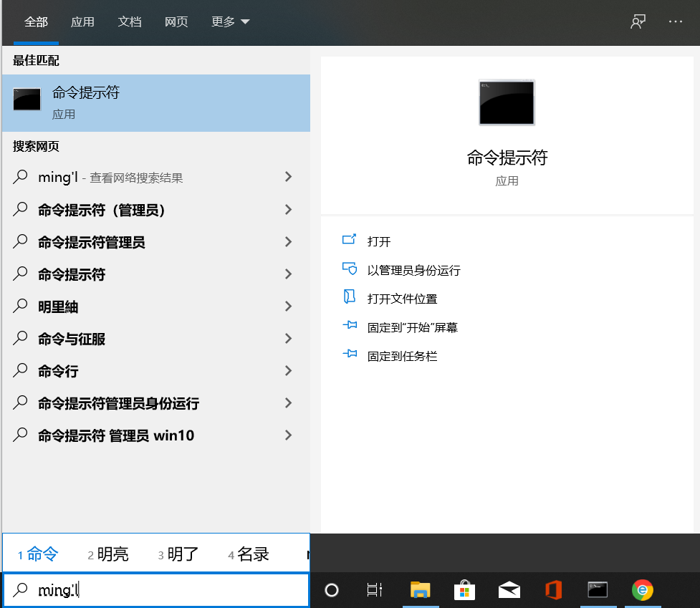Open the Mail app on the taskbar

tap(509, 589)
